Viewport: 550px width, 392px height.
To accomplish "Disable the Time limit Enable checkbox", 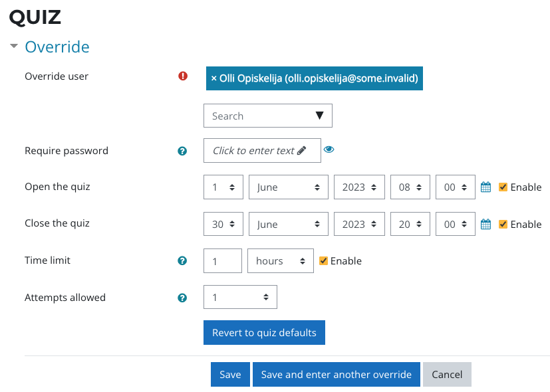I will click(x=324, y=261).
